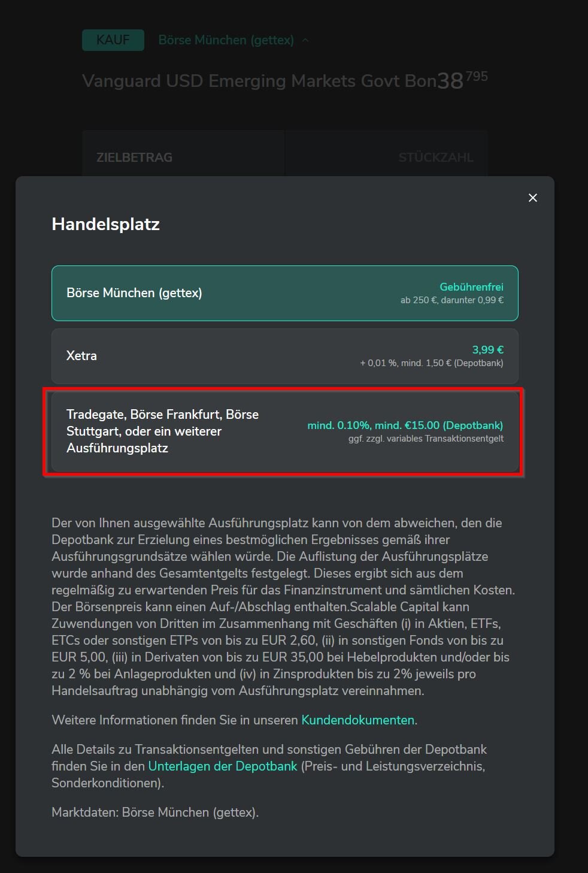Switch to the ZIELBETRAG tab
The width and height of the screenshot is (588, 873).
tap(135, 158)
